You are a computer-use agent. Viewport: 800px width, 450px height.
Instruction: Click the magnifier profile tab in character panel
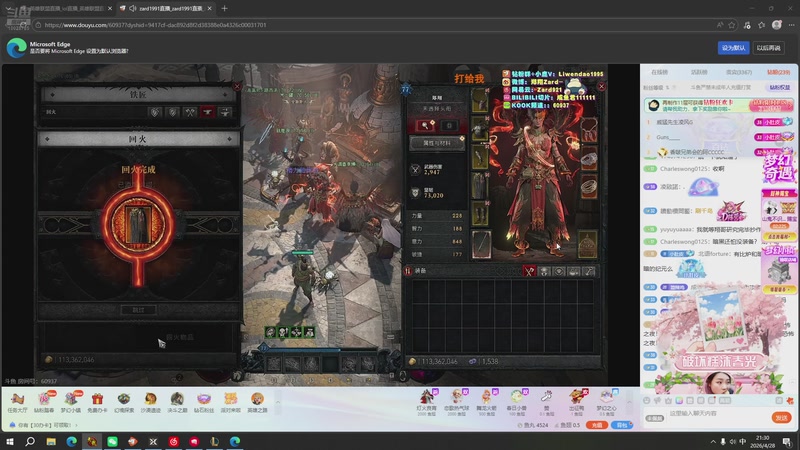click(425, 126)
